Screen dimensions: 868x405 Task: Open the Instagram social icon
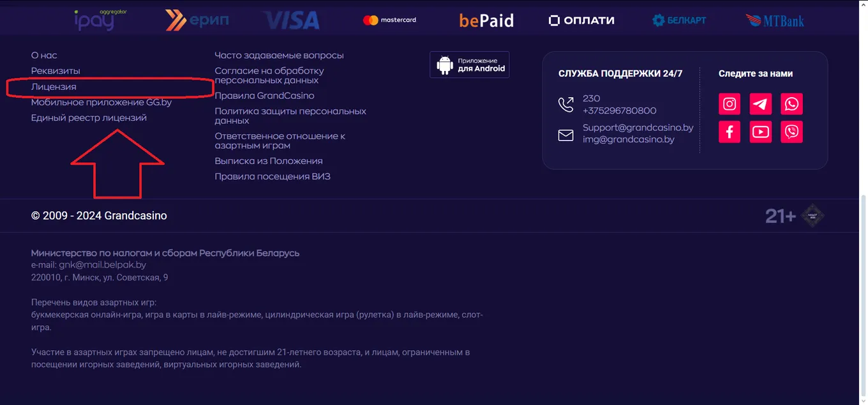(x=730, y=104)
